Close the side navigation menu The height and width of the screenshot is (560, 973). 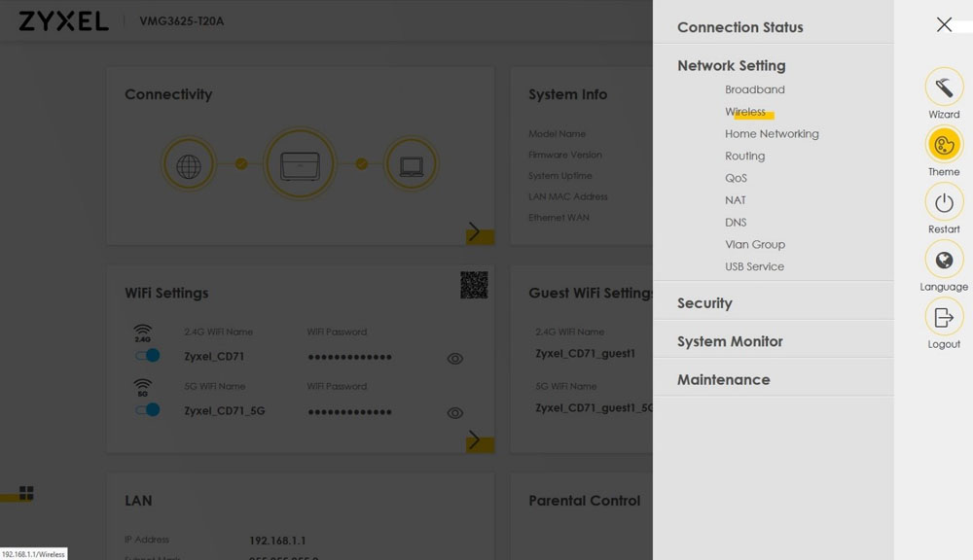click(944, 25)
